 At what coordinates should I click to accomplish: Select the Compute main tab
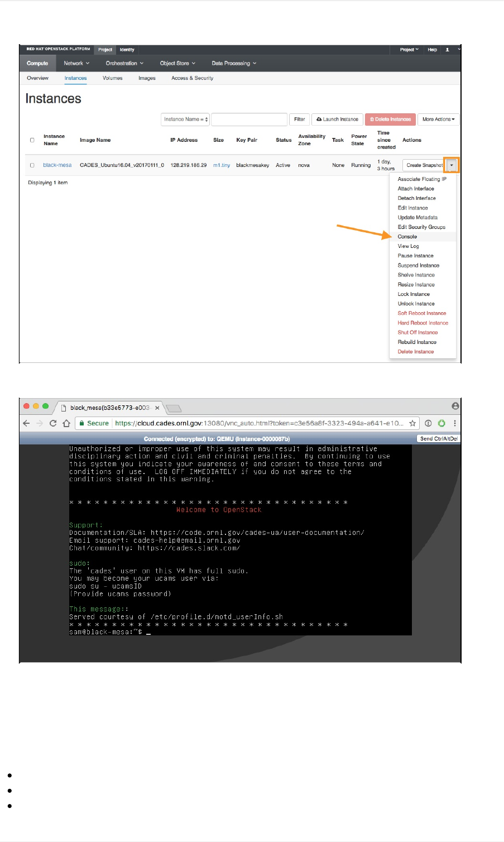pyautogui.click(x=37, y=64)
